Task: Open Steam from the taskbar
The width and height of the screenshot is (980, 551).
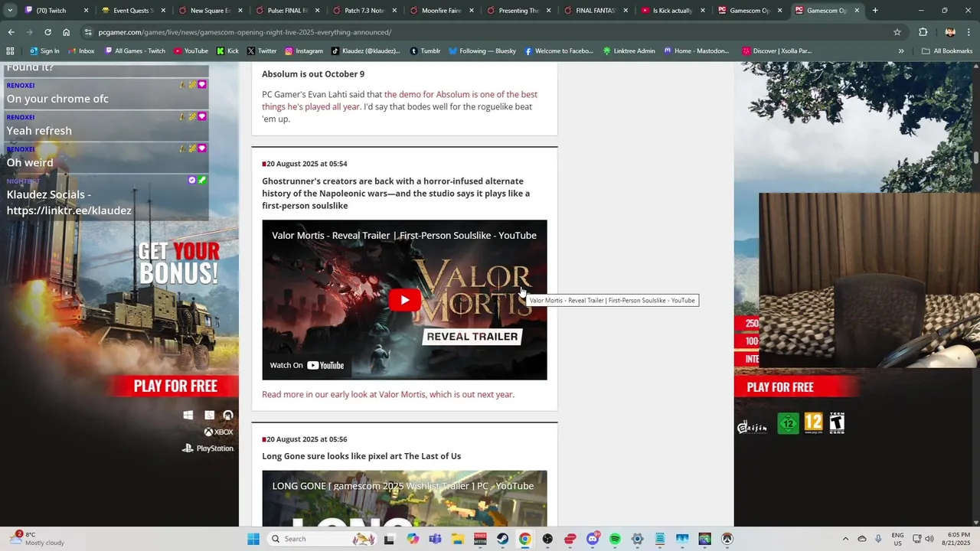Action: (x=502, y=539)
